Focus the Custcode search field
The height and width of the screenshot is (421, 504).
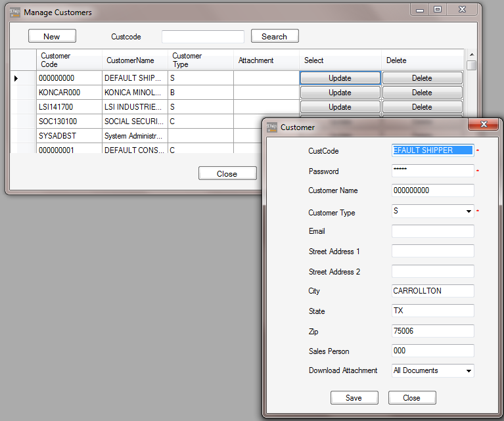(203, 37)
